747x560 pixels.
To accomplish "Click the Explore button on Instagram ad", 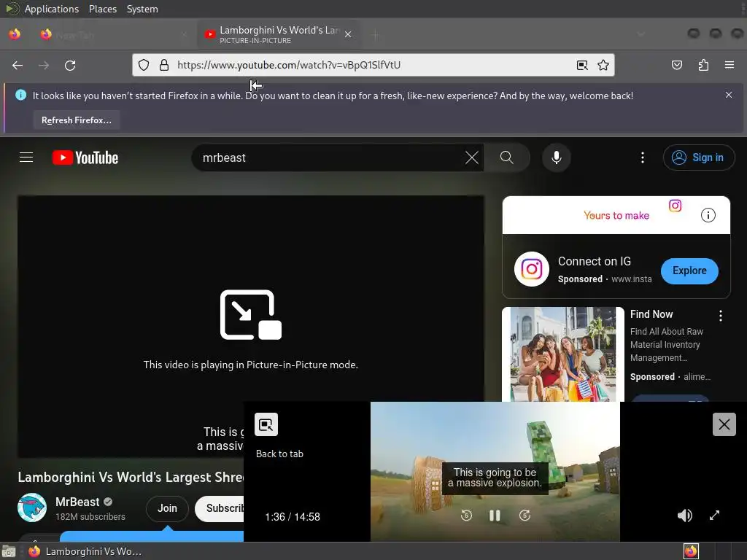I will pyautogui.click(x=689, y=271).
